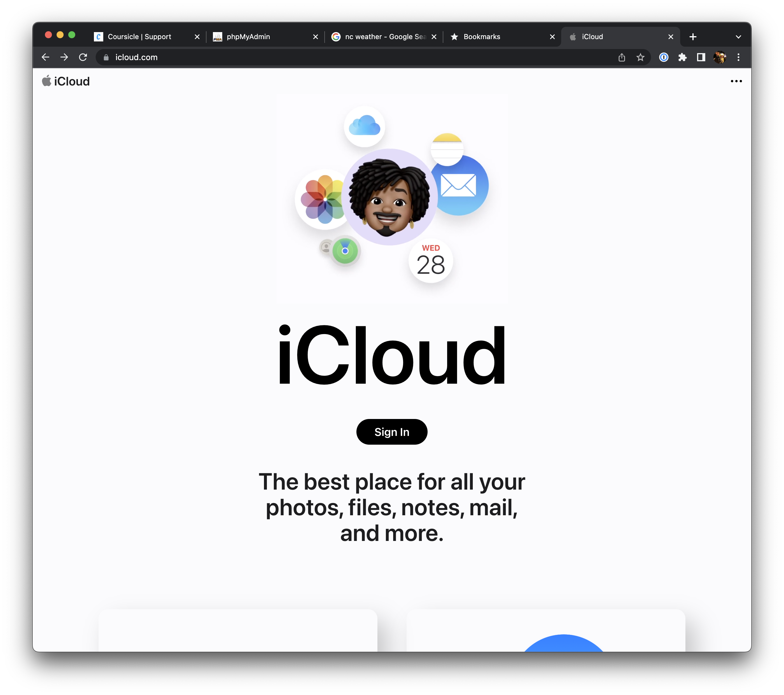Open Chrome three-dot menu

point(738,57)
